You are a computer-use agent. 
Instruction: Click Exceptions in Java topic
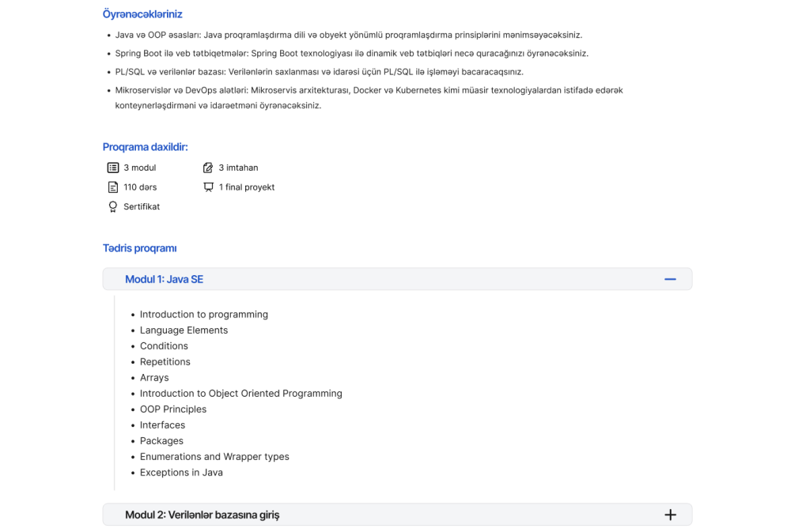tap(181, 473)
